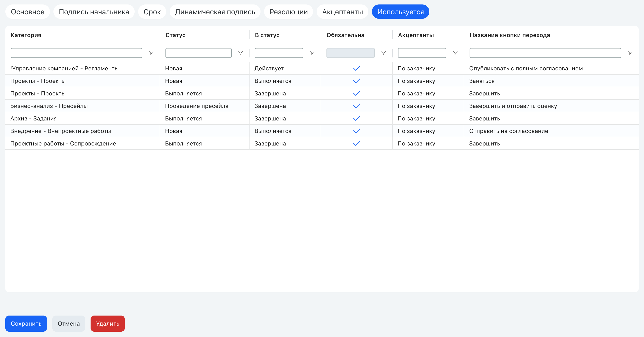
Task: Focus the Название кнопки перехода filter input
Action: [545, 53]
